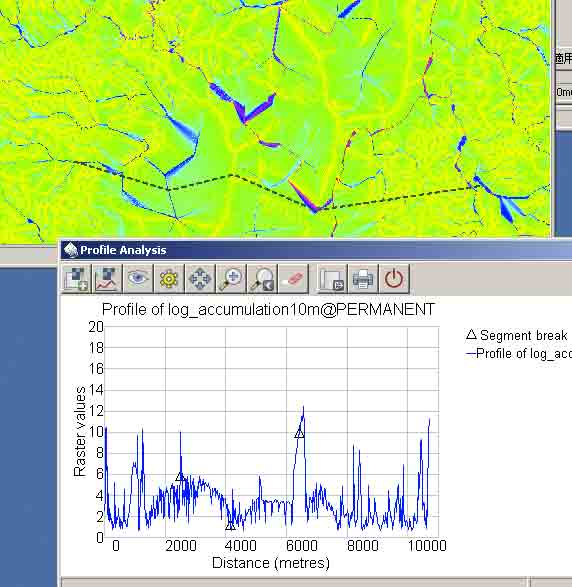This screenshot has width=572, height=587.
Task: Click the segment break triangle near 4000
Action: pos(230,526)
